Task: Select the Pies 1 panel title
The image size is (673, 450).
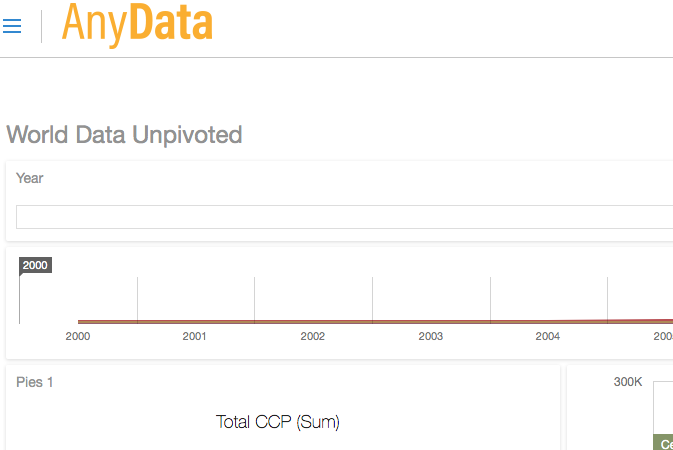Action: click(x=34, y=382)
